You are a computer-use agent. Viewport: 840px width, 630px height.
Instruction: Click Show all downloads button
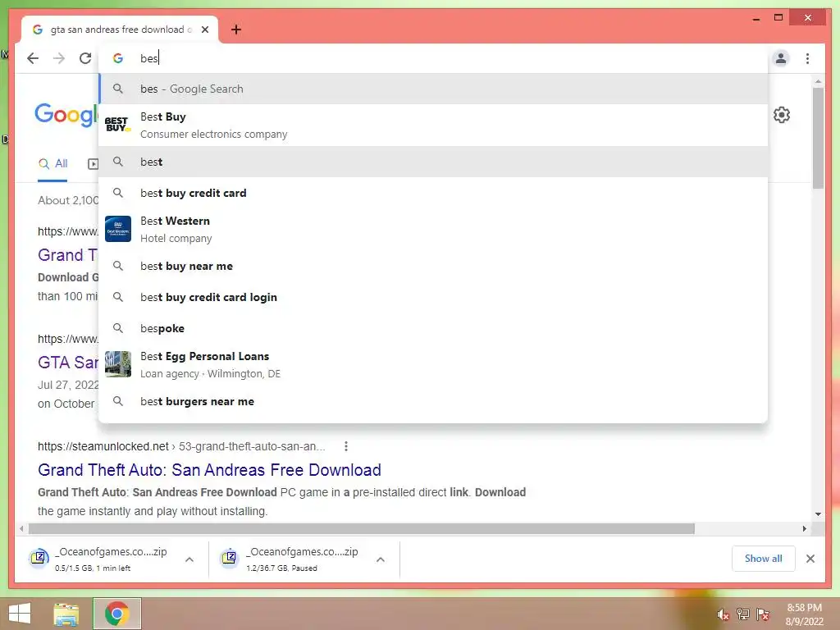(764, 559)
